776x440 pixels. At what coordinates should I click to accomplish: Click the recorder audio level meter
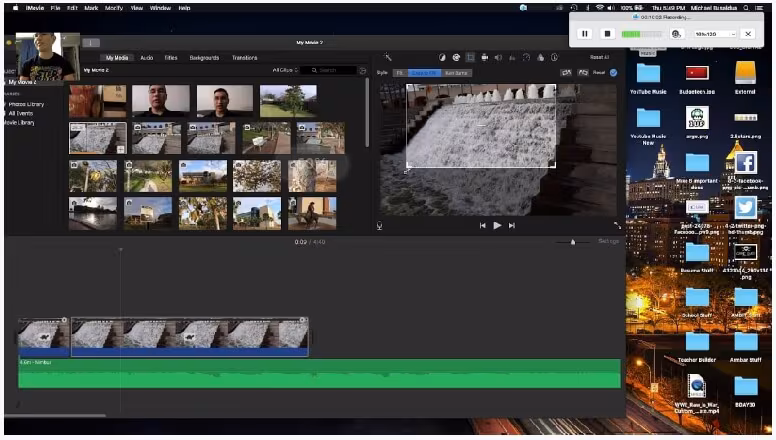click(642, 34)
